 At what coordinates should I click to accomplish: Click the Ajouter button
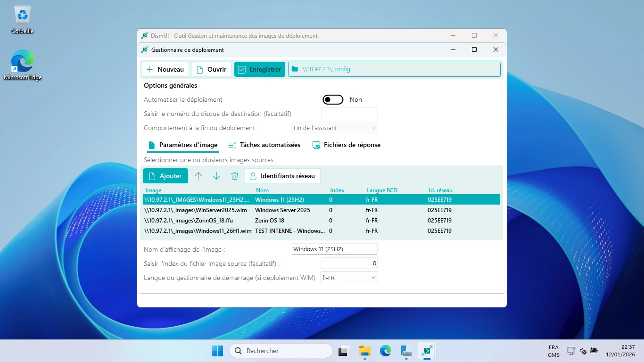[165, 176]
